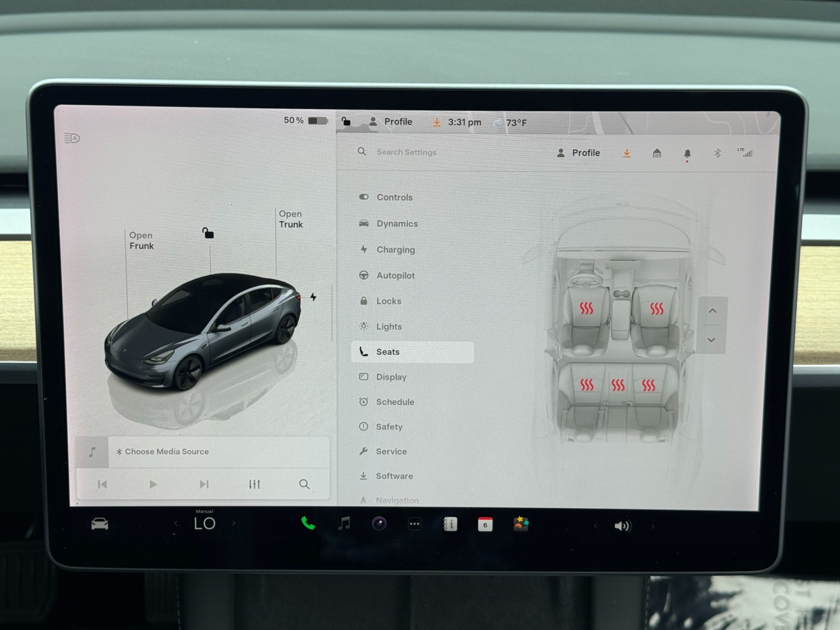Tap the Bluetooth icon in settings header
This screenshot has width=840, height=630.
coord(717,153)
